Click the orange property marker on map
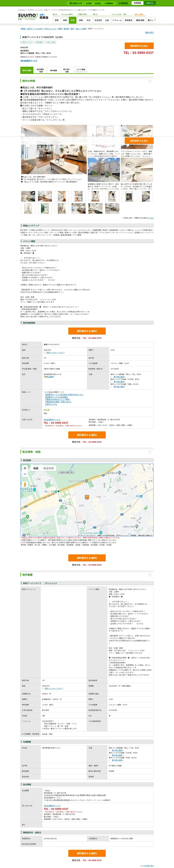The image size is (174, 868). [x=87, y=497]
